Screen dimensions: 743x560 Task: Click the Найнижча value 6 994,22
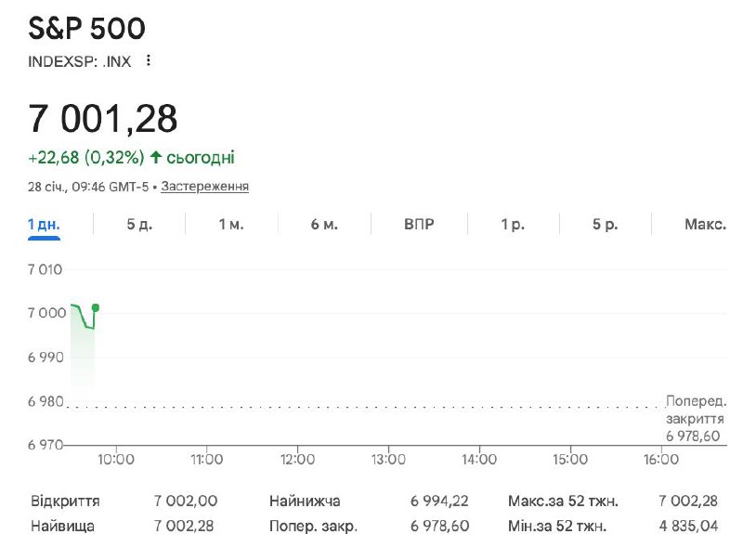[439, 501]
